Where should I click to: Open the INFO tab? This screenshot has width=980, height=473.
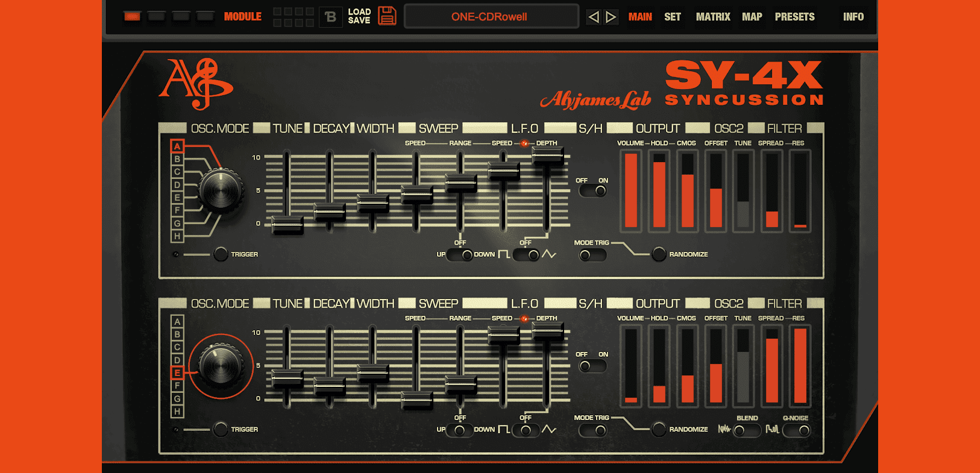point(853,17)
